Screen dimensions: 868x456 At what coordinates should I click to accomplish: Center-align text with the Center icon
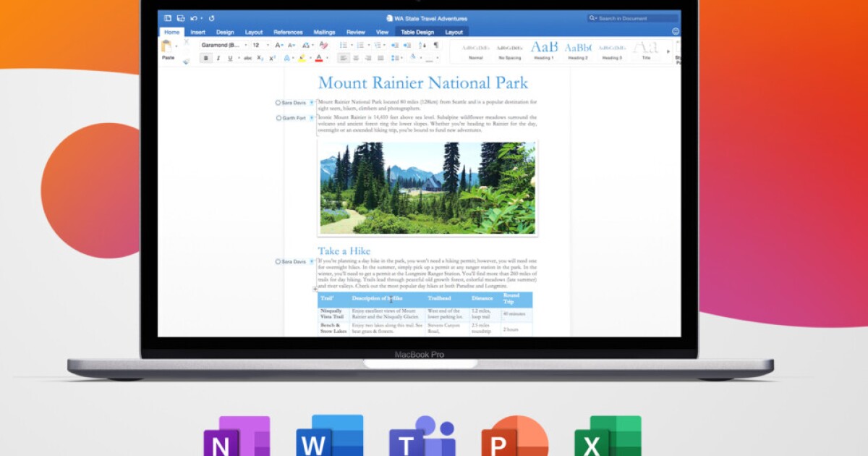[356, 58]
